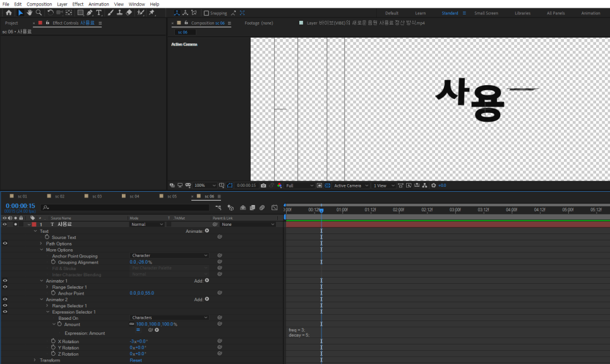The height and width of the screenshot is (364, 610).
Task: Open the Full resolution dropdown
Action: 299,185
